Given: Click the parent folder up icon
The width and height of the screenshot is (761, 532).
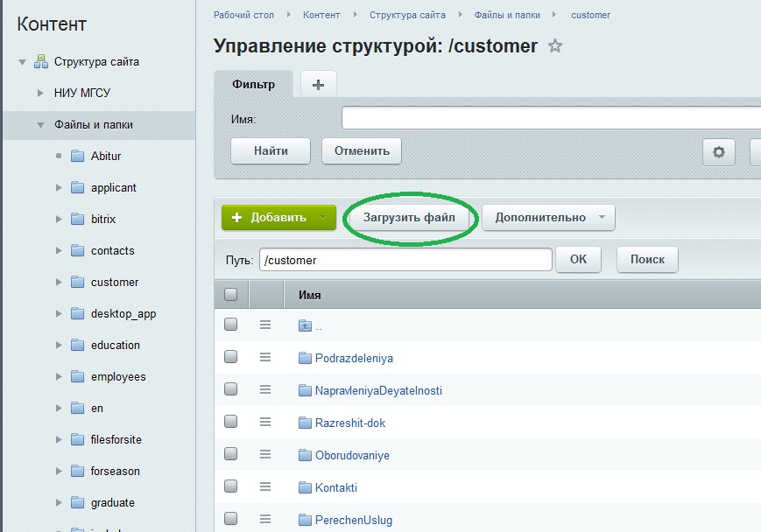Looking at the screenshot, I should (305, 325).
